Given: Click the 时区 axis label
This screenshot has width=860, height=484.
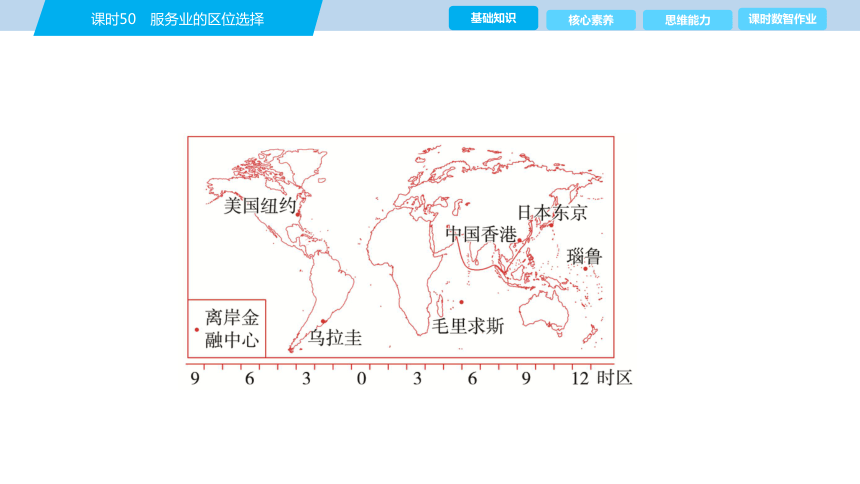Looking at the screenshot, I should [x=615, y=378].
